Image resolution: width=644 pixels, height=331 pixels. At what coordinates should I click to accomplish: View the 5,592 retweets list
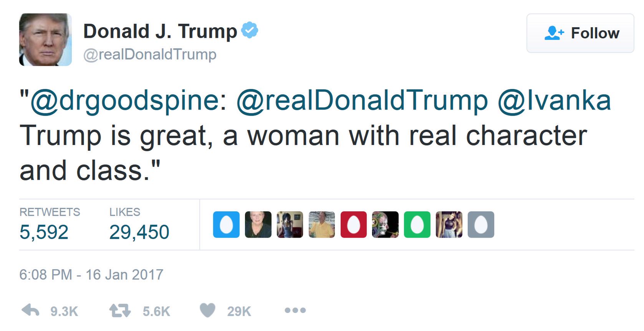44,232
